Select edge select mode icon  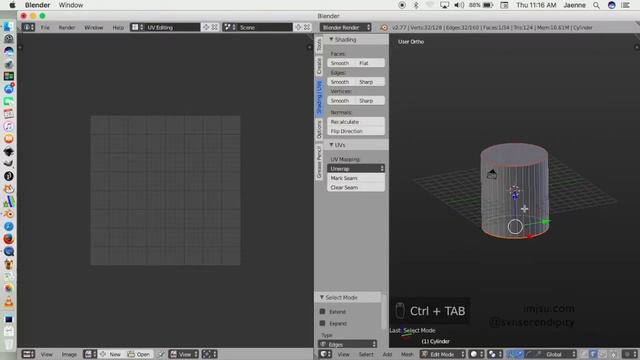click(593, 354)
